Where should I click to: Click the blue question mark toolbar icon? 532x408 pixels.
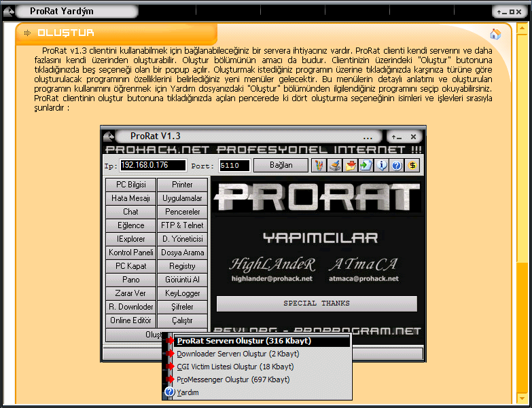click(397, 165)
